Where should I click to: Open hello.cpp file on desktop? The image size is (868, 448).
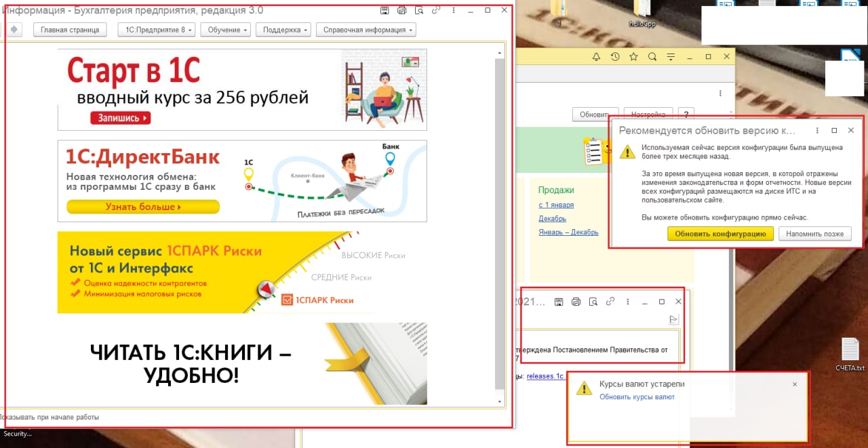click(642, 15)
